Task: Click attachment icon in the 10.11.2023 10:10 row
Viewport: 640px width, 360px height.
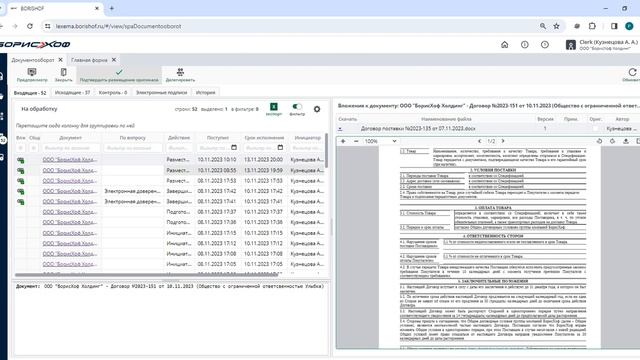Action: click(x=20, y=160)
